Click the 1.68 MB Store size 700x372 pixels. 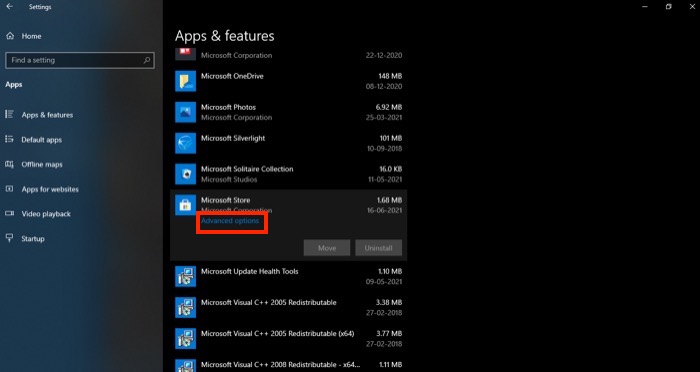pos(389,200)
